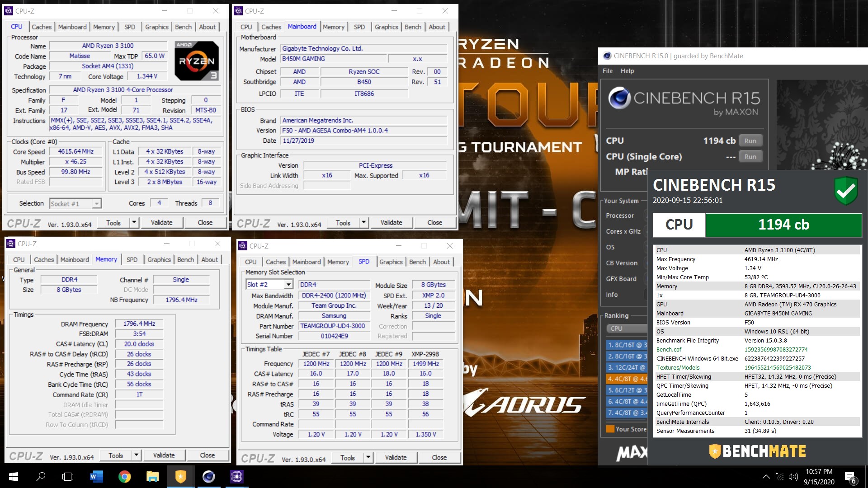
Task: Select Memory tab in bottom-left CPU-Z
Action: (x=106, y=259)
